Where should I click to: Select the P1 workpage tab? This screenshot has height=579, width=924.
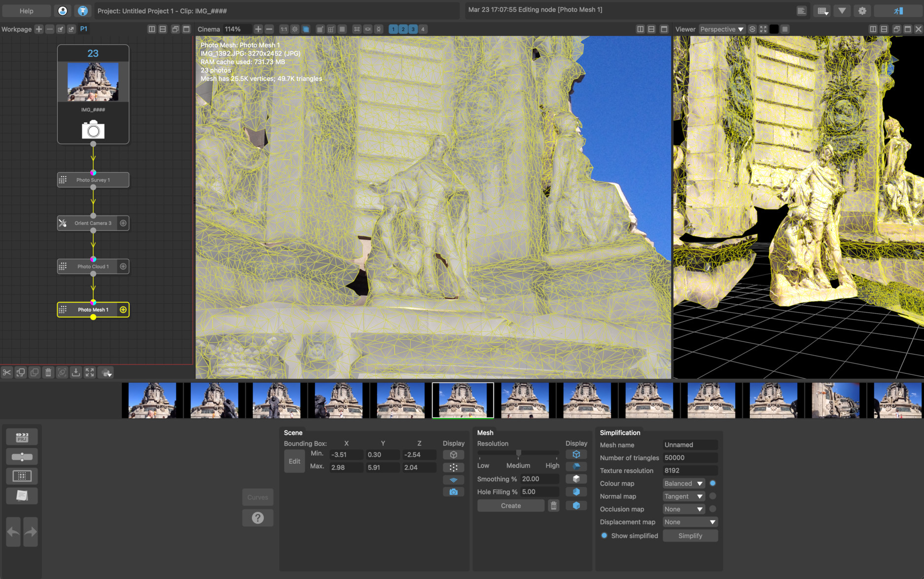pyautogui.click(x=84, y=29)
